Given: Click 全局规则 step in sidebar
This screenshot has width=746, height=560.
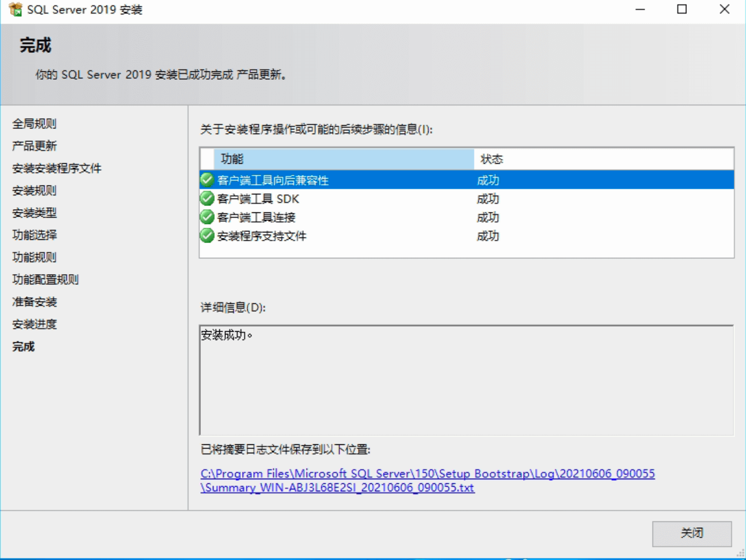Looking at the screenshot, I should coord(34,124).
